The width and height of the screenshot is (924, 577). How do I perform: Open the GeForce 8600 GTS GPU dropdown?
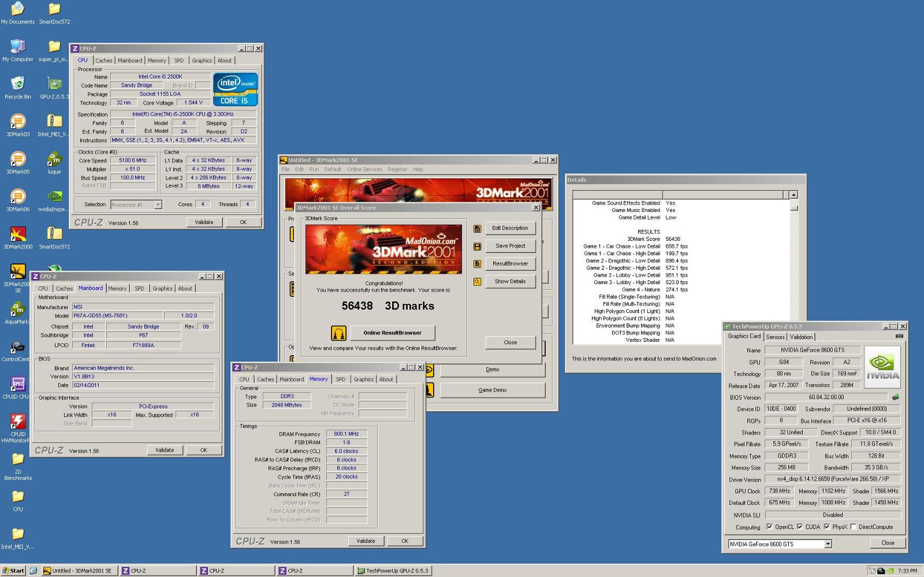tap(828, 544)
